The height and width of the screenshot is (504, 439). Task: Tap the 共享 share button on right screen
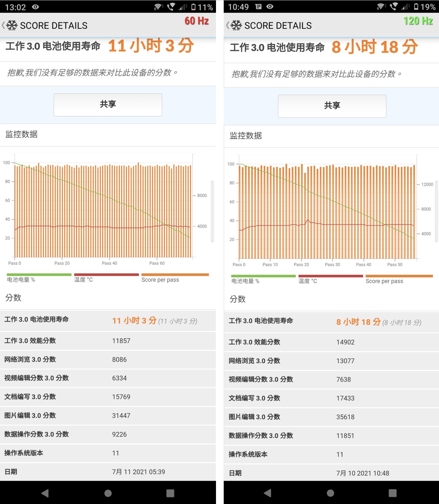[332, 106]
